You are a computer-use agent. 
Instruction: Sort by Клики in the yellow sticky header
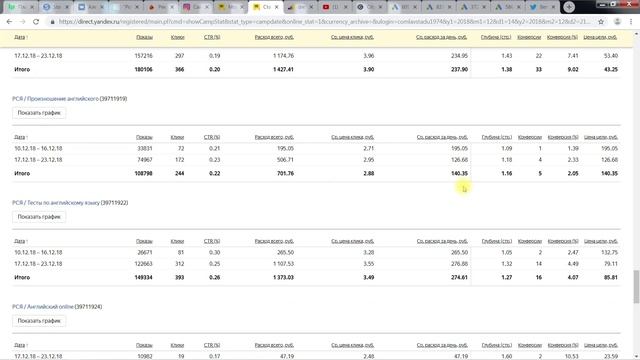177,37
